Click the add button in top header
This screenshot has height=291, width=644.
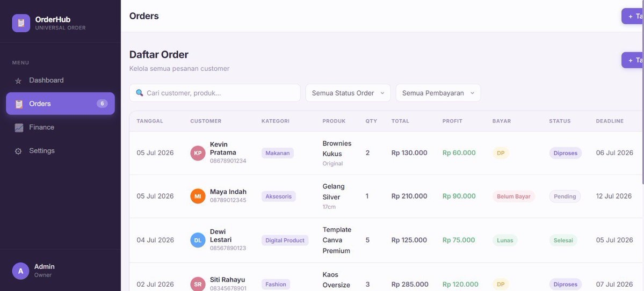click(x=633, y=16)
